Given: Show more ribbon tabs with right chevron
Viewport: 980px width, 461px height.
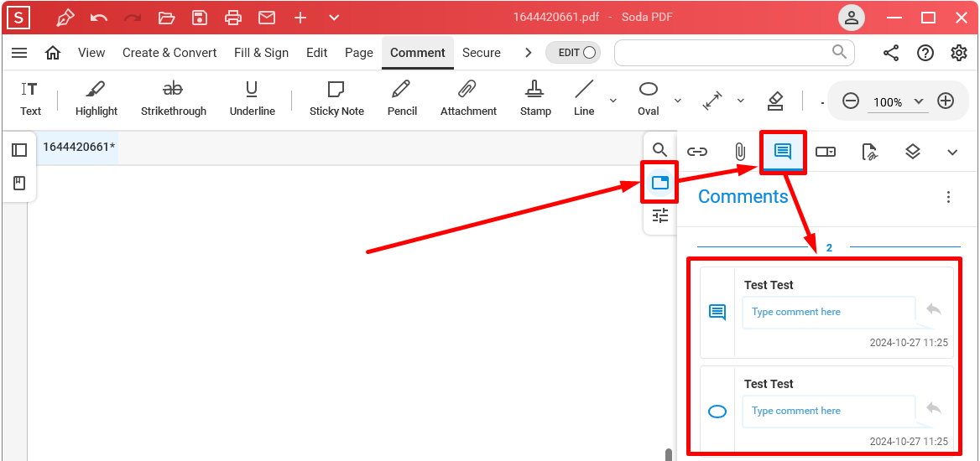Looking at the screenshot, I should tap(528, 53).
